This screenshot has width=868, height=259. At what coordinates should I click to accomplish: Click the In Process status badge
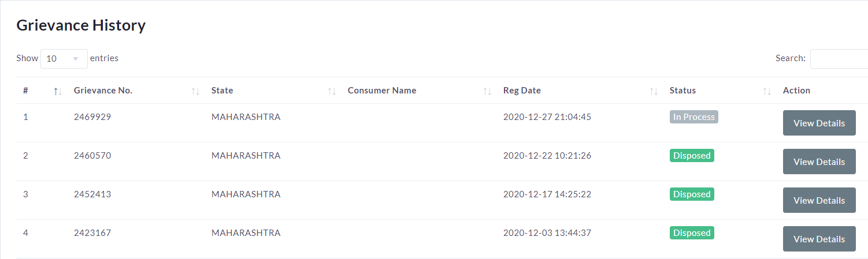pos(693,117)
